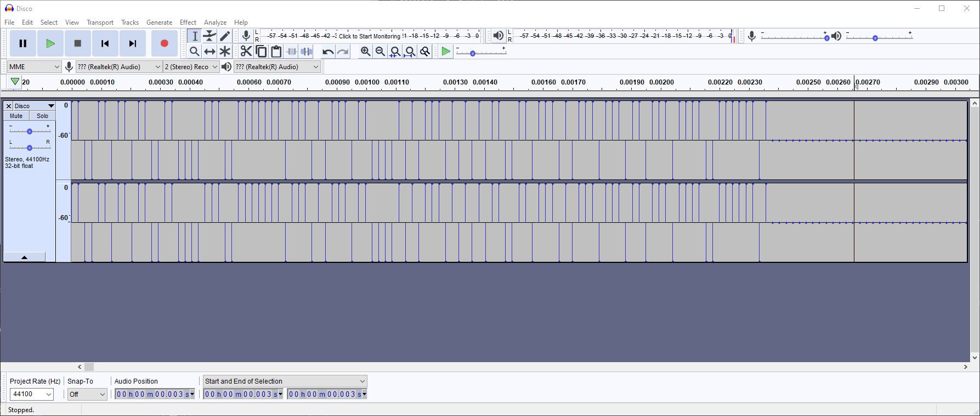
Task: Open the Snap-To Off dropdown
Action: click(x=87, y=394)
